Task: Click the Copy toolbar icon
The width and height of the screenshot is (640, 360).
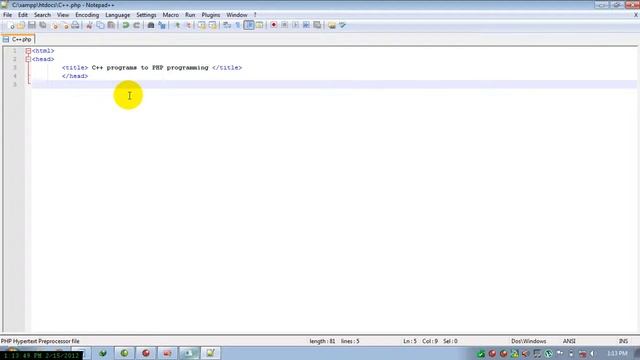Action: pyautogui.click(x=100, y=25)
